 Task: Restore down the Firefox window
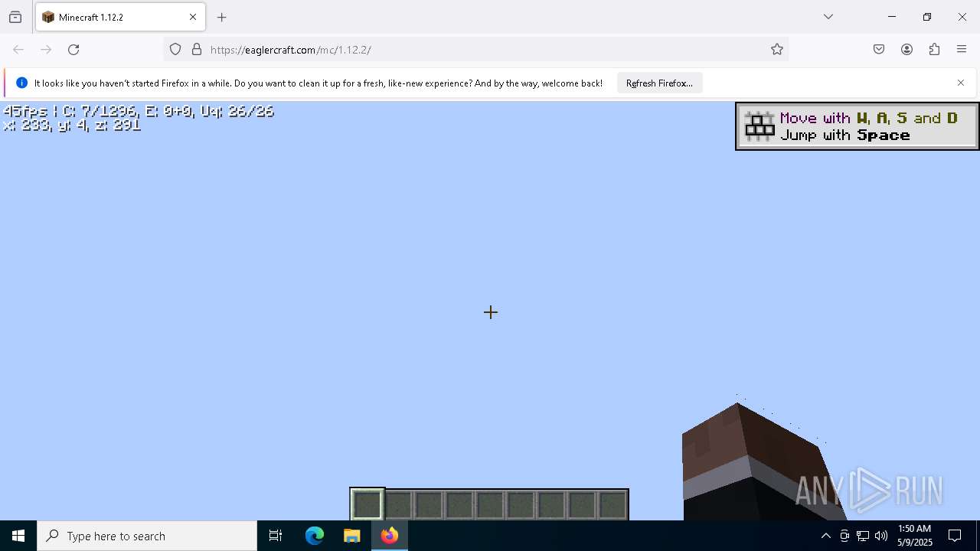[x=927, y=17]
